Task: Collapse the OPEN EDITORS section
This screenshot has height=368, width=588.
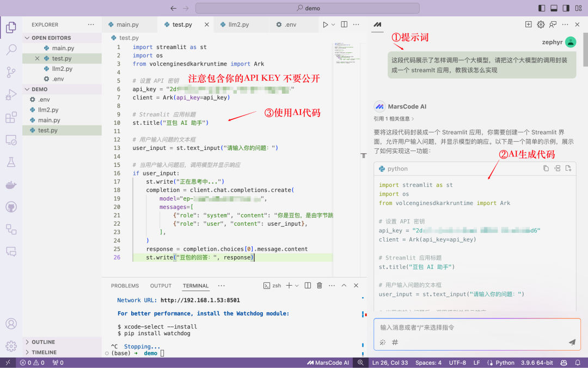Action: tap(51, 38)
